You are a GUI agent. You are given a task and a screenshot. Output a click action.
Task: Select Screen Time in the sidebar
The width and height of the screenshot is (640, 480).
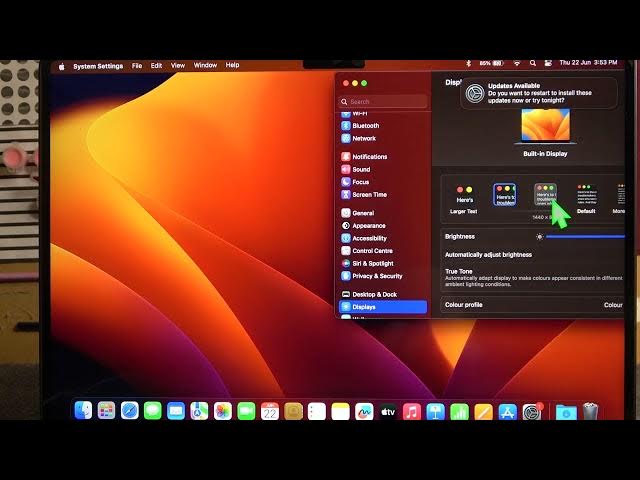[383, 195]
